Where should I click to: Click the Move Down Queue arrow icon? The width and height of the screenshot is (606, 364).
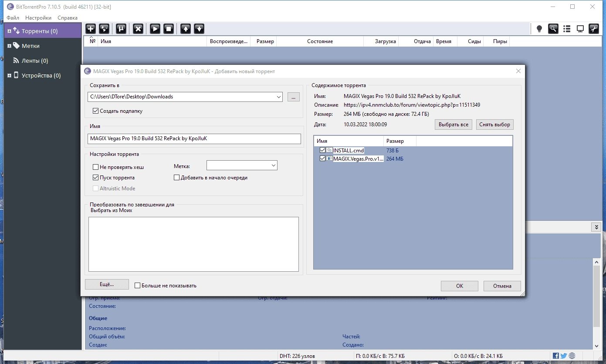(199, 29)
